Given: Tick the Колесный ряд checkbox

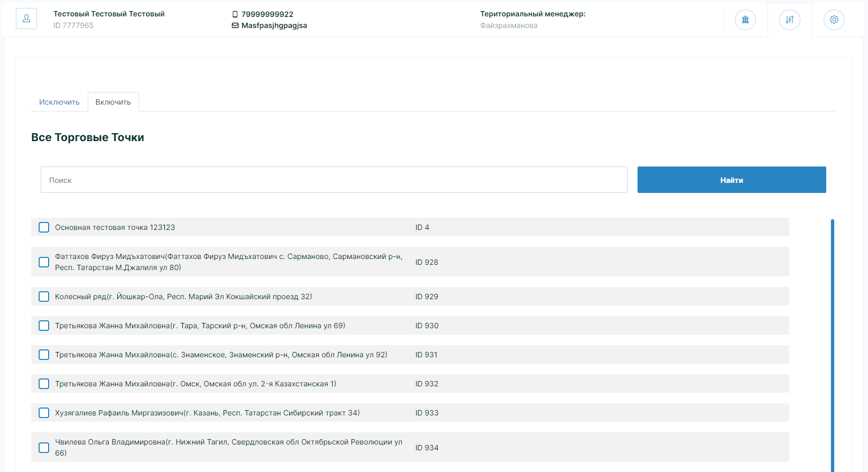Looking at the screenshot, I should click(44, 297).
